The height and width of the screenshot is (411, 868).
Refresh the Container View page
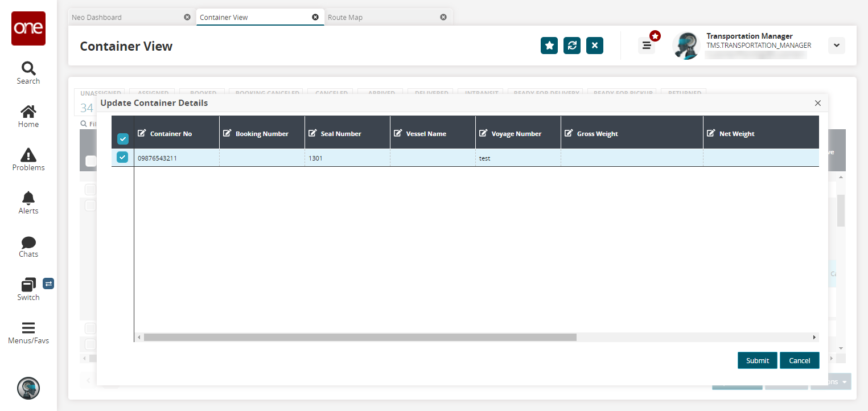point(572,46)
